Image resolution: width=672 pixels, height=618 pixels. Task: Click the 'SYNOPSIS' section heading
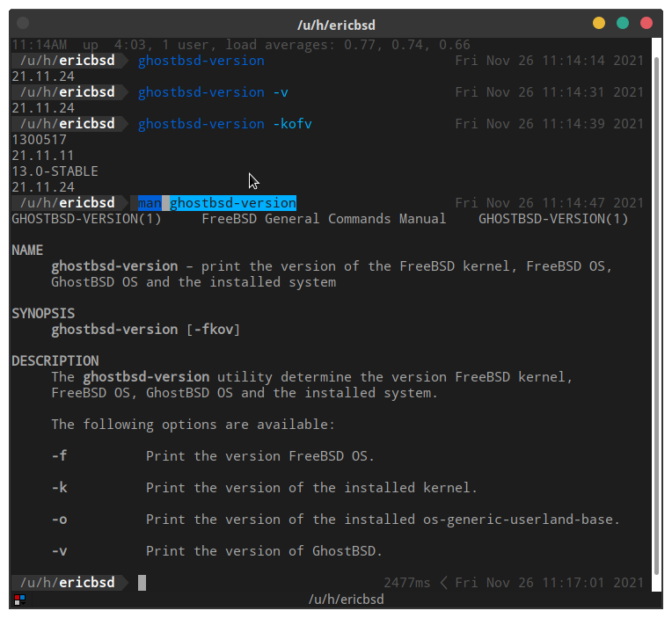coord(43,314)
